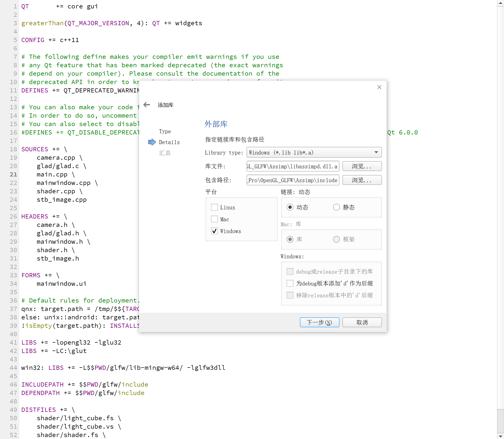Select the 静态 static linkage radio
The image size is (504, 439).
pyautogui.click(x=336, y=207)
